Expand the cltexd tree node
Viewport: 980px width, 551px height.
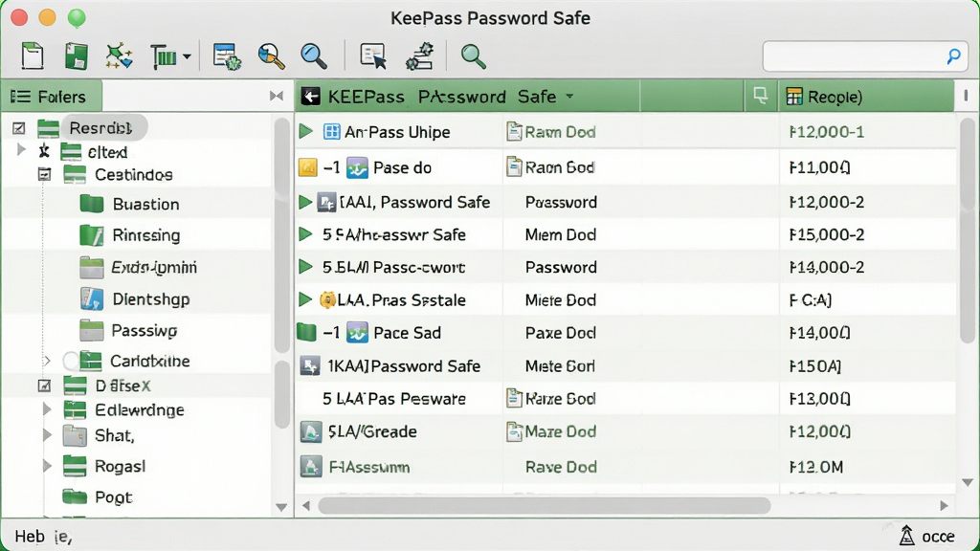point(21,150)
